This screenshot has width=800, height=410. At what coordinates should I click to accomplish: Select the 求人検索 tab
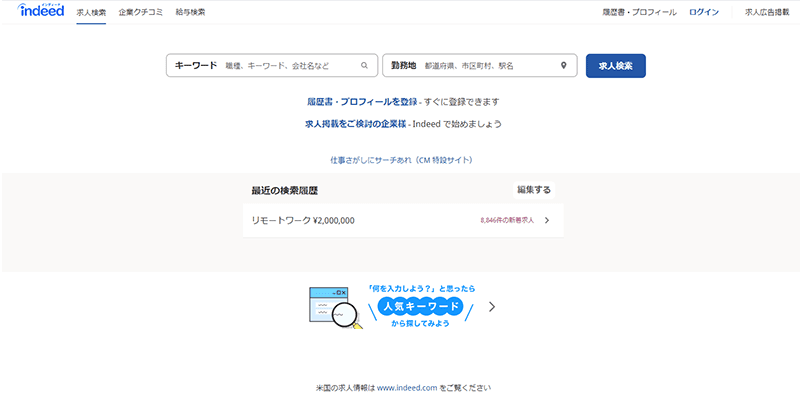tap(91, 12)
